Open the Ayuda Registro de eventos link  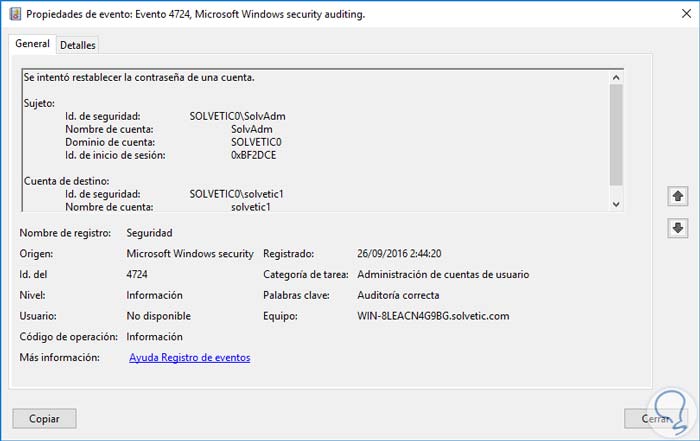[x=189, y=357]
